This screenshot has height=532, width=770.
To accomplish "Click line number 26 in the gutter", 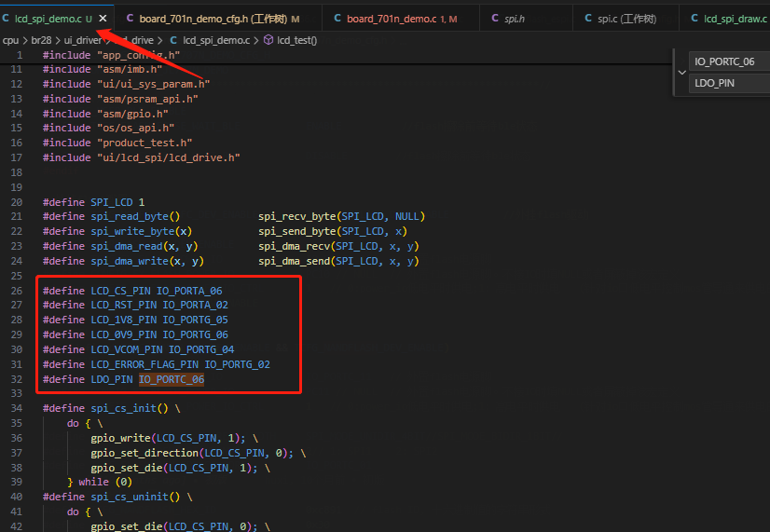I will (17, 291).
